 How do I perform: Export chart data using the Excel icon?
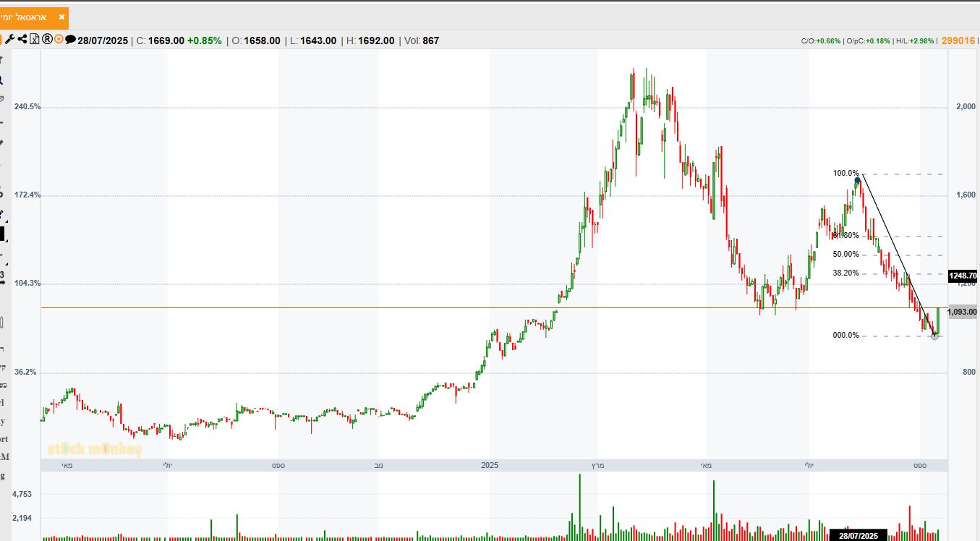pos(34,40)
